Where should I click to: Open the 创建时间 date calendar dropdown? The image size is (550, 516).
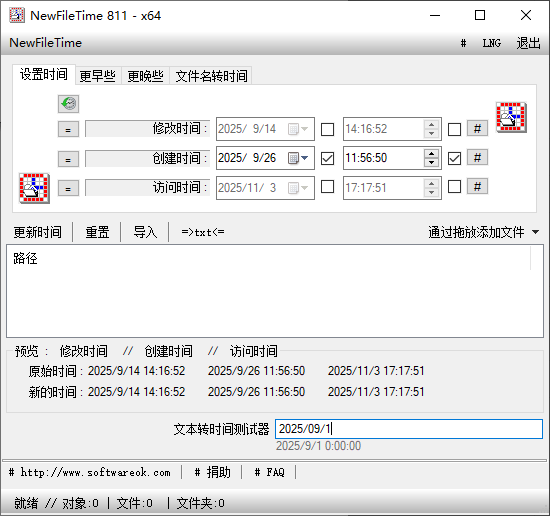298,158
